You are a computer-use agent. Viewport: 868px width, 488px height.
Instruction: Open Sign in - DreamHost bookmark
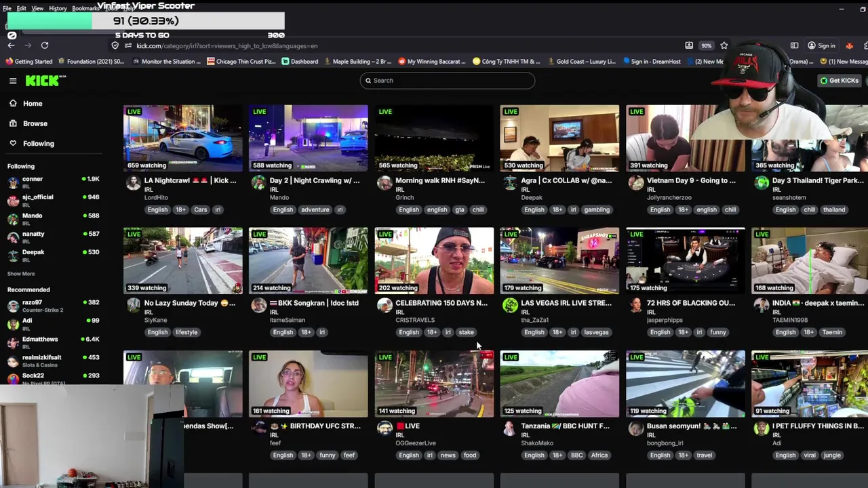click(x=652, y=62)
